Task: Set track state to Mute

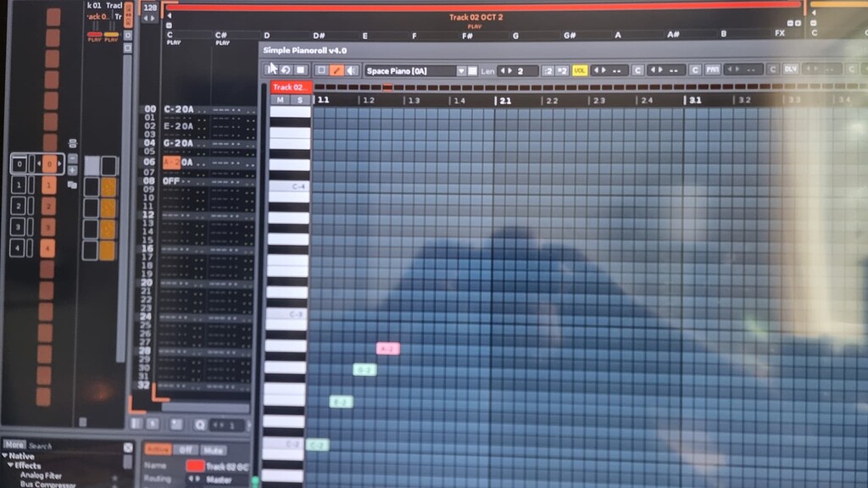Action: [x=213, y=451]
